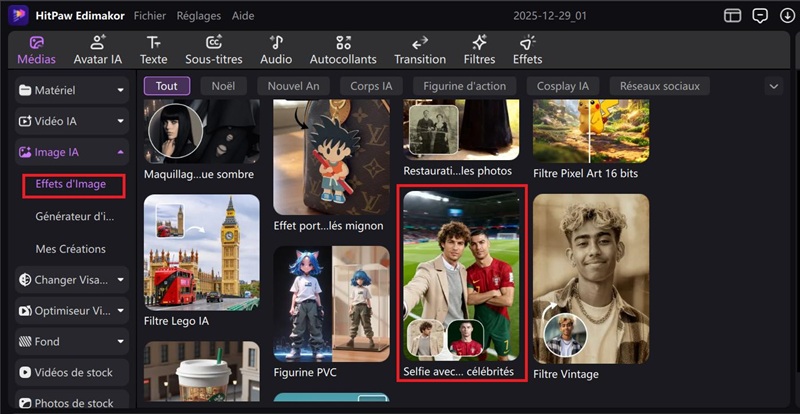Screen dimensions: 800x414
Task: Select the Filtre Lego IA thumbnail
Action: 201,250
